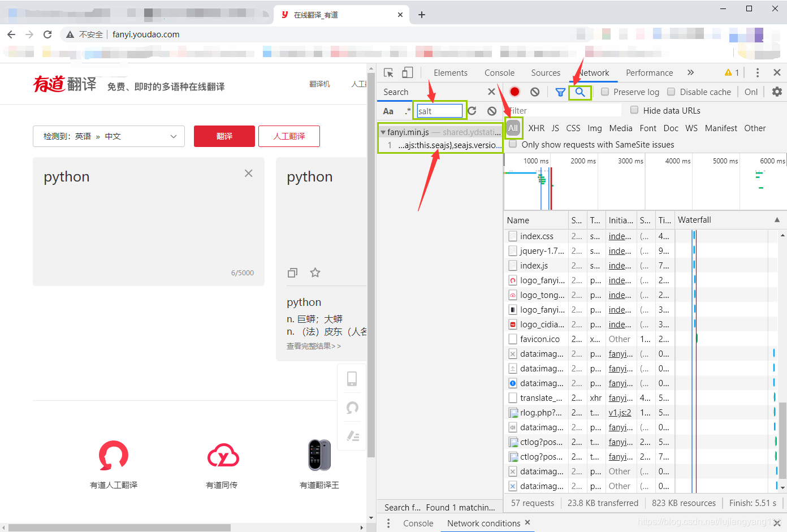This screenshot has width=787, height=532.
Task: Click the 有道同传 cloud icon
Action: click(223, 456)
